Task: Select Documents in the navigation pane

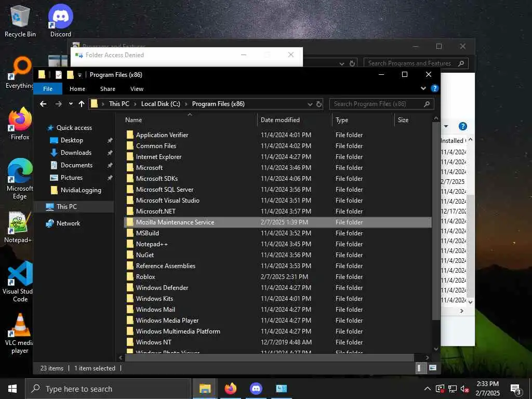Action: point(76,165)
